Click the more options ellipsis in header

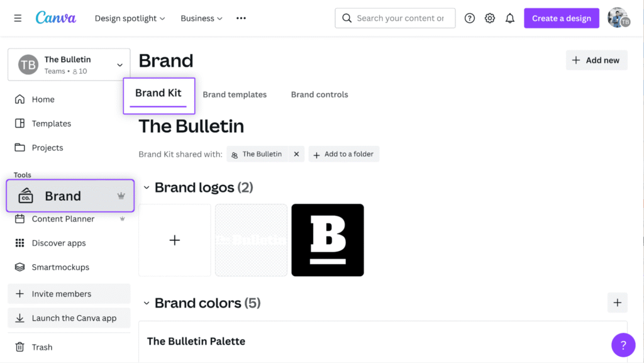(241, 18)
